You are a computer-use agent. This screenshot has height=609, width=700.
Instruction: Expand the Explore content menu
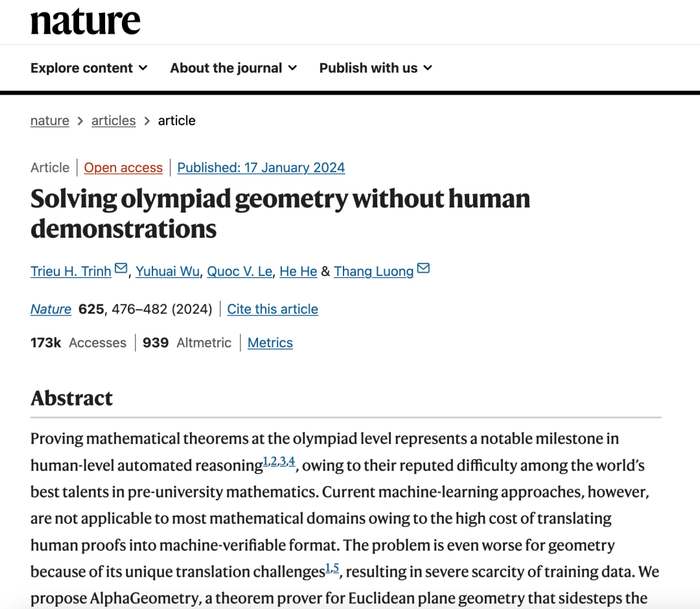pyautogui.click(x=89, y=68)
